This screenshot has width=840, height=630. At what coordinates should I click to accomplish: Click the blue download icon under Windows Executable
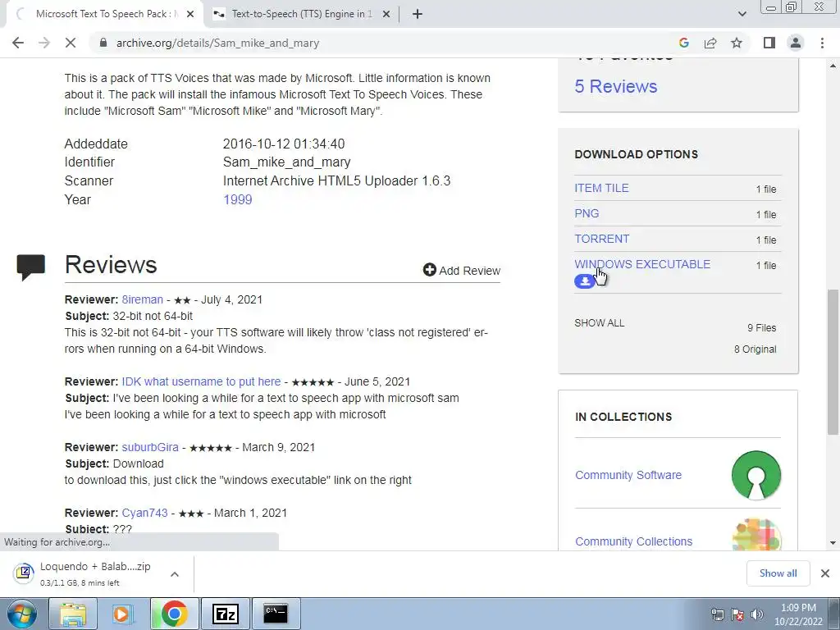click(x=584, y=281)
